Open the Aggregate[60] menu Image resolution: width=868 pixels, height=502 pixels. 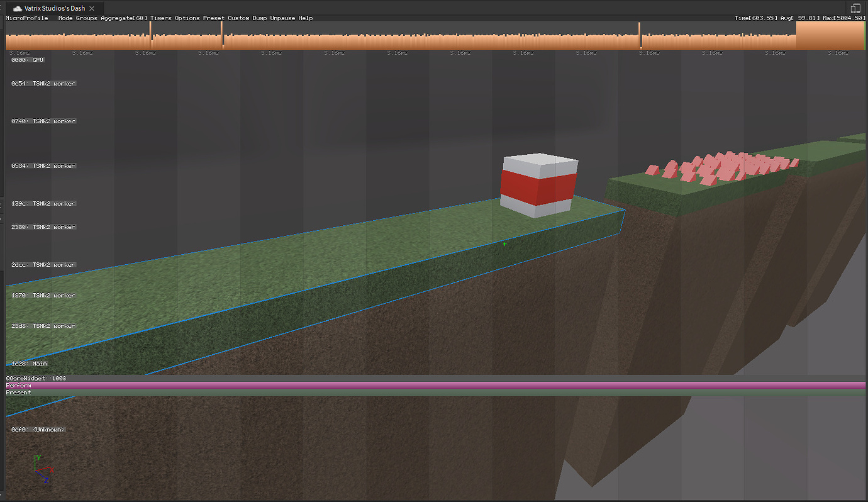click(x=124, y=18)
